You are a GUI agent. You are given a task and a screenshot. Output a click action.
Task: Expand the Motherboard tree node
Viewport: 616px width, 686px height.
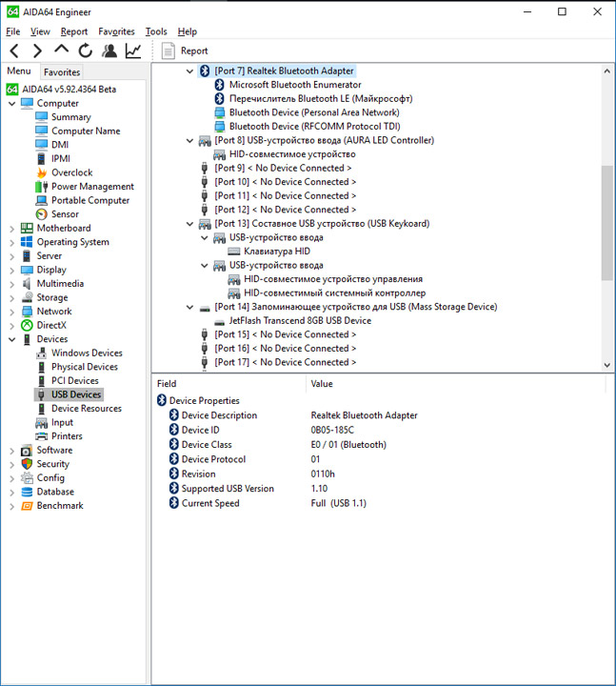[x=11, y=229]
